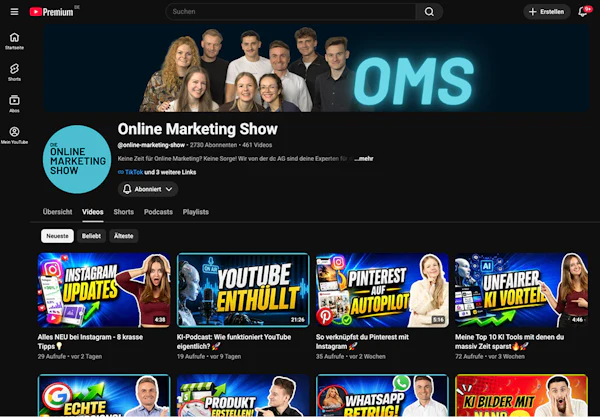600x417 pixels.
Task: Click into the Suchen search field
Action: 291,12
